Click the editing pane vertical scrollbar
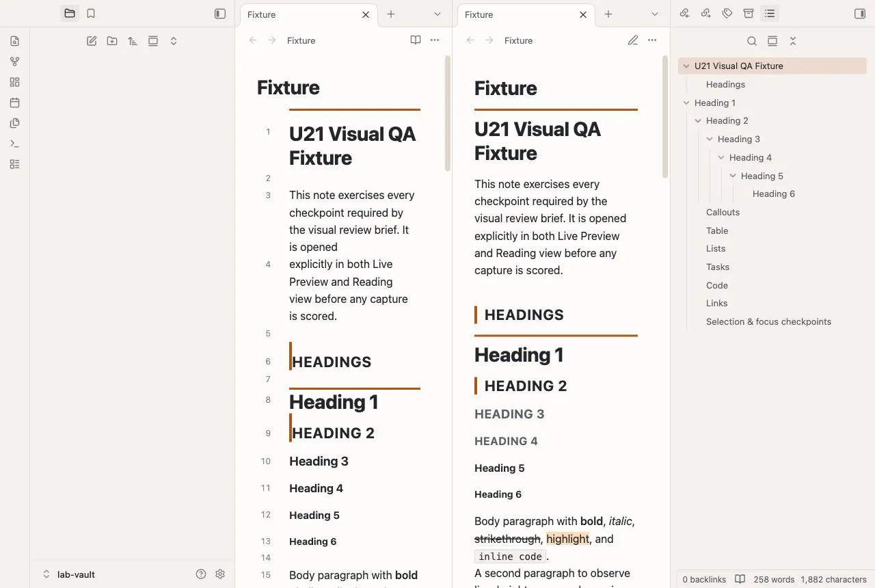 point(448,113)
